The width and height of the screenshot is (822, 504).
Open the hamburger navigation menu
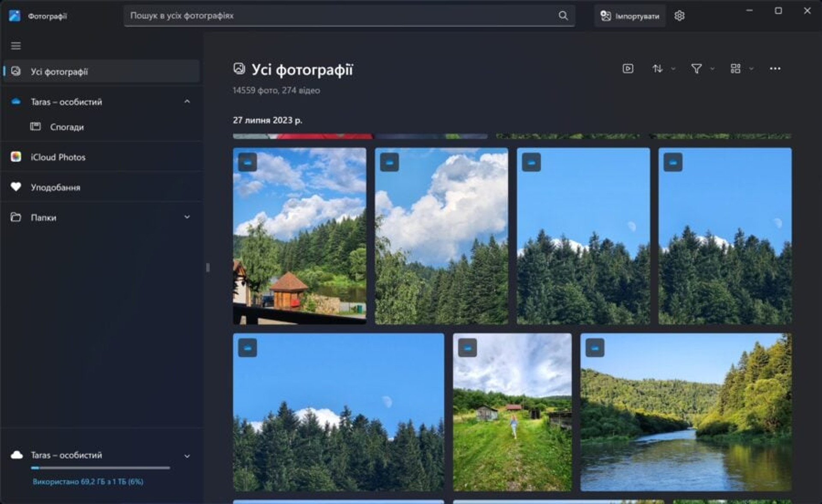(x=16, y=46)
